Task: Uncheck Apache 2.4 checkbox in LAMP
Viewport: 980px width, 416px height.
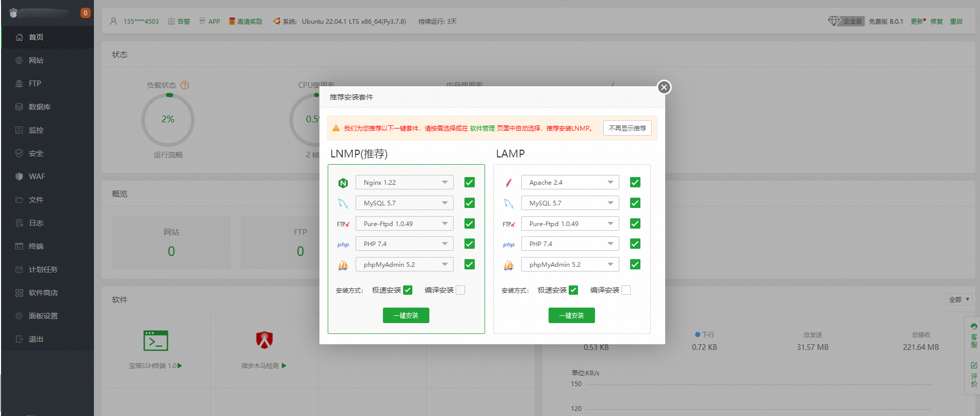Action: click(635, 182)
